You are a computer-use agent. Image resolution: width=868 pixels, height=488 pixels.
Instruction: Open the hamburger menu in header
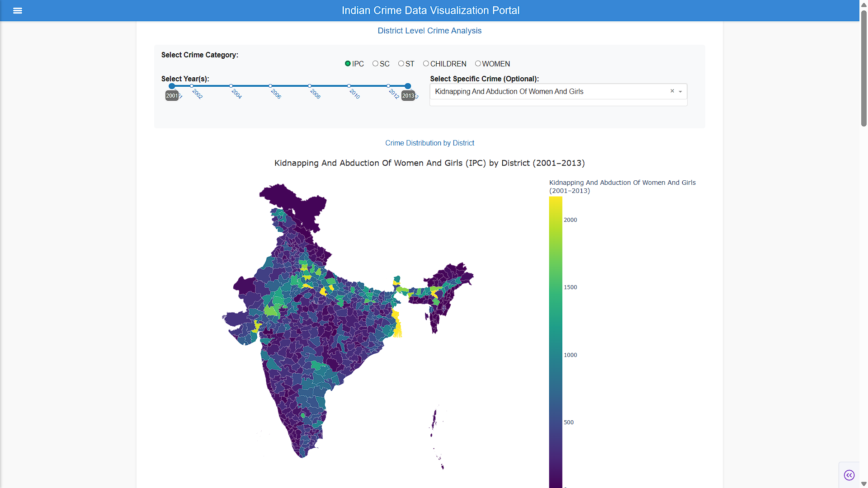coord(18,10)
